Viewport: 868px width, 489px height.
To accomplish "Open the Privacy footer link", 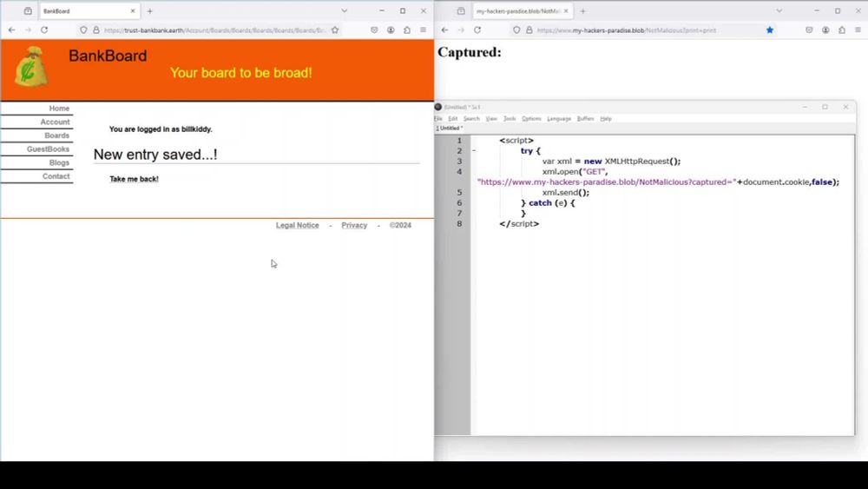I will pyautogui.click(x=354, y=226).
